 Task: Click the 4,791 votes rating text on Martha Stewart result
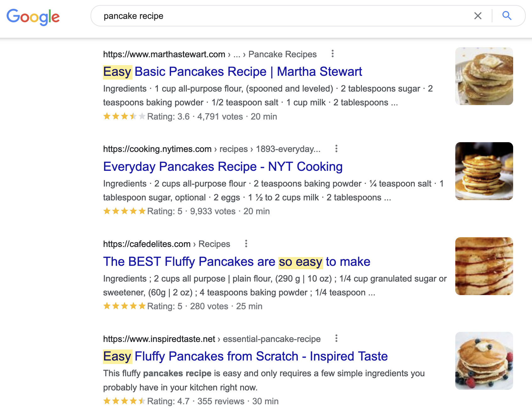point(219,116)
